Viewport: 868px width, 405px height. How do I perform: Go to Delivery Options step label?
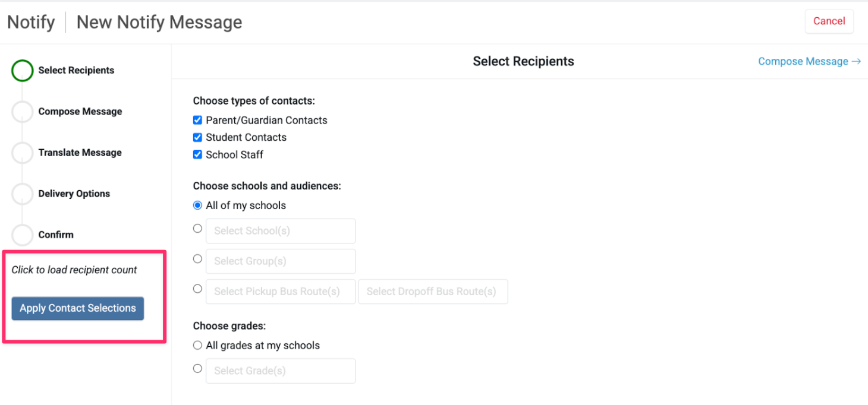click(x=74, y=194)
